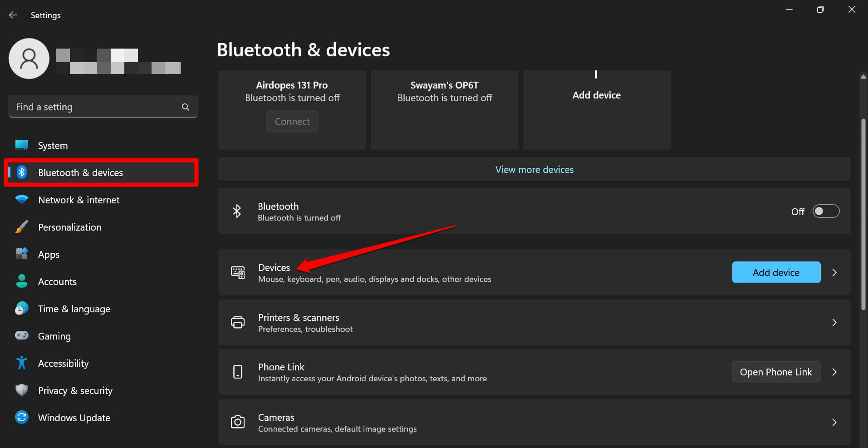Restore down the Settings window

(x=820, y=10)
